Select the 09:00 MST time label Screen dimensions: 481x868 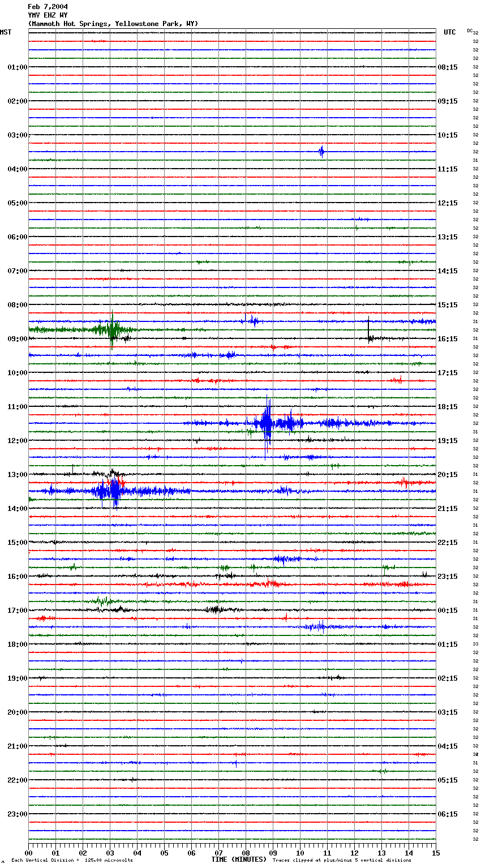(x=18, y=339)
